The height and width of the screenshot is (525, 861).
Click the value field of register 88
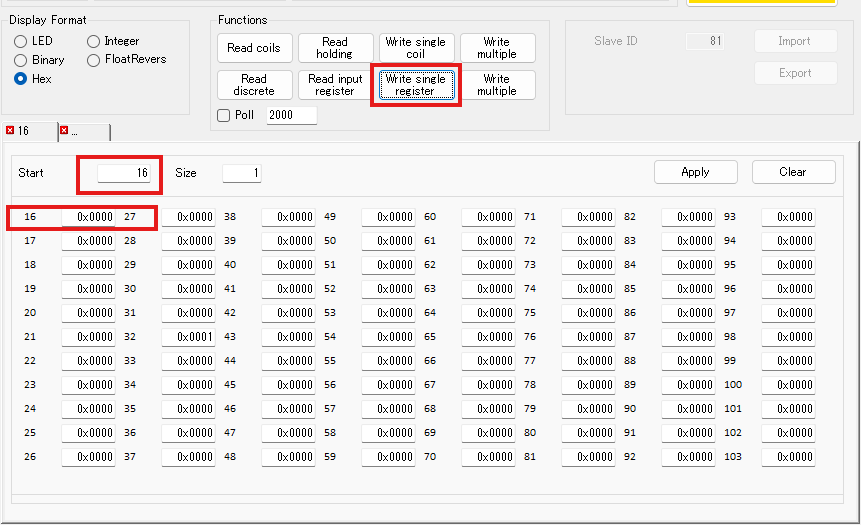pyautogui.click(x=688, y=361)
